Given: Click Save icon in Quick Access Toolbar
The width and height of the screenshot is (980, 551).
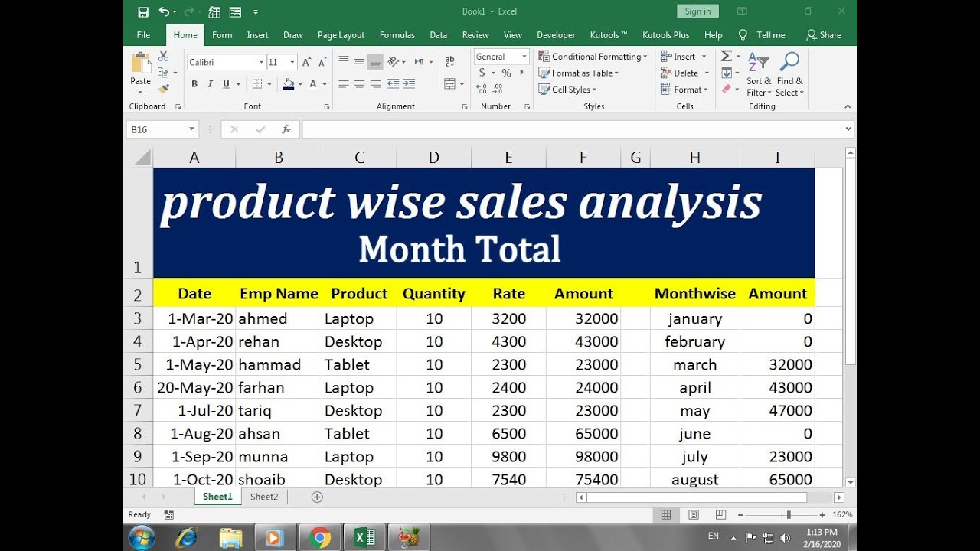Looking at the screenshot, I should (x=143, y=11).
